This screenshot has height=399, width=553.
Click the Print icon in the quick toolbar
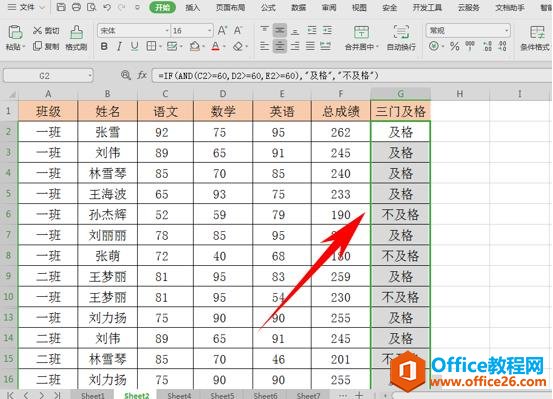click(76, 7)
